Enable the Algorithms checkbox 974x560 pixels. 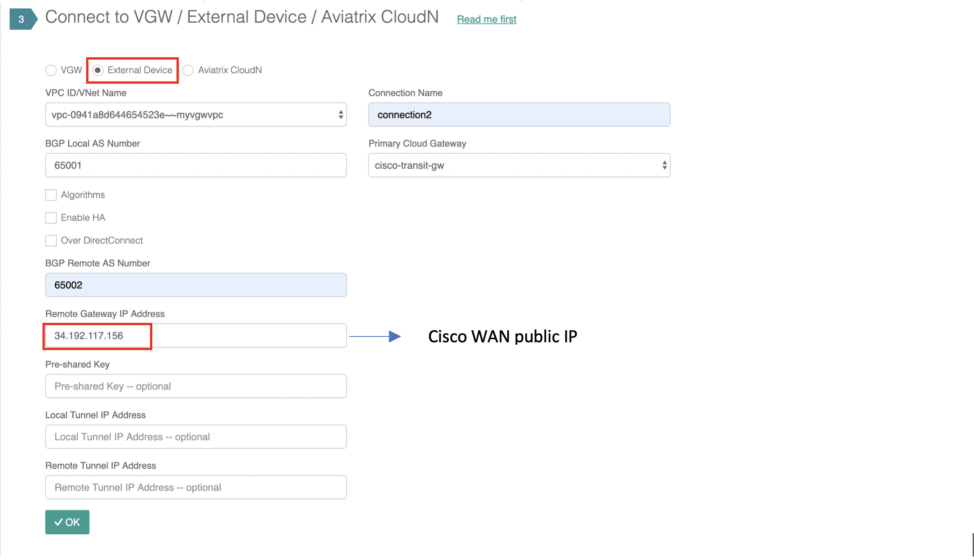click(x=51, y=195)
